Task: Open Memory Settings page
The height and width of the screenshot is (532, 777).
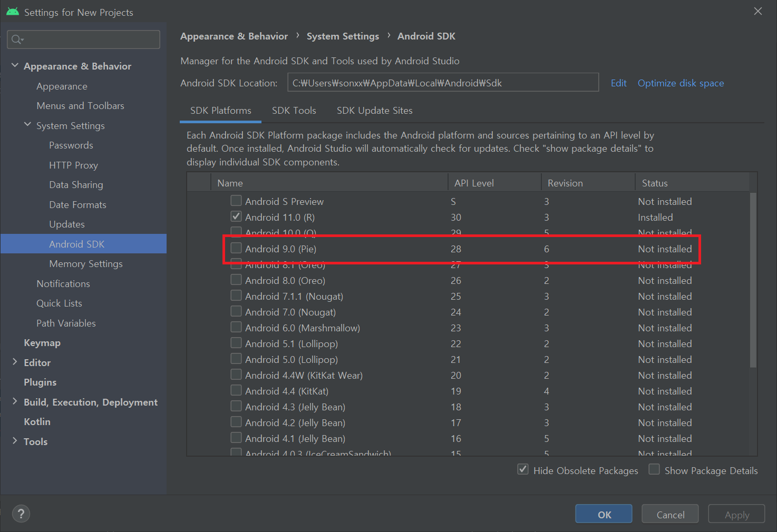Action: coord(86,264)
